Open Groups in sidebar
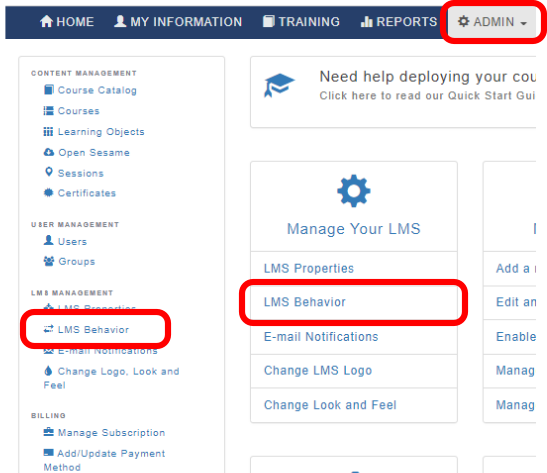The height and width of the screenshot is (473, 547). (x=76, y=261)
